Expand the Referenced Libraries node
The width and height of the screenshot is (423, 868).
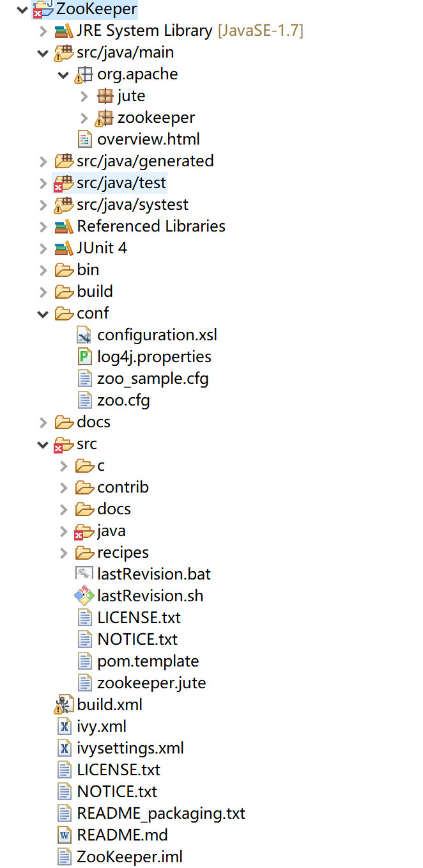pos(43,226)
